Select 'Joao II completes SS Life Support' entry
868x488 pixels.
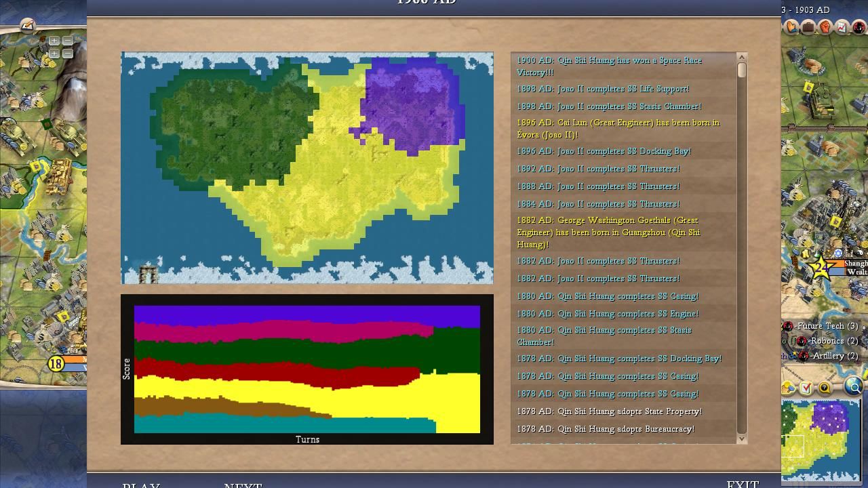click(x=623, y=89)
